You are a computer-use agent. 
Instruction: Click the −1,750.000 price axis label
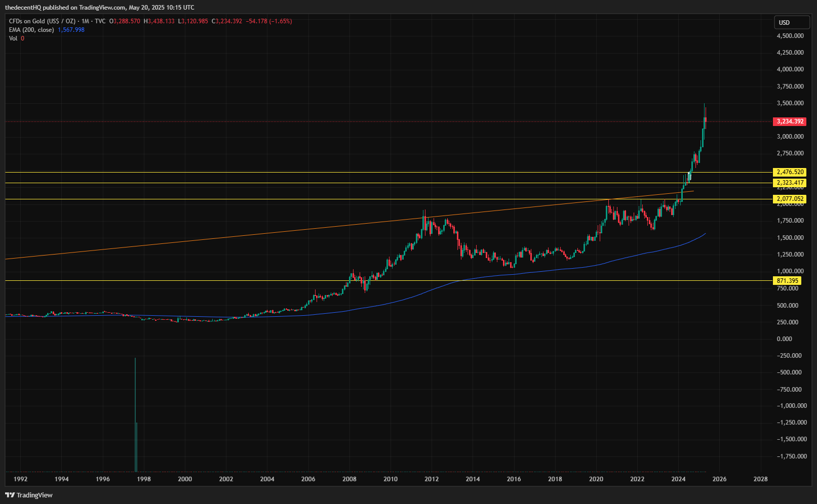[792, 456]
